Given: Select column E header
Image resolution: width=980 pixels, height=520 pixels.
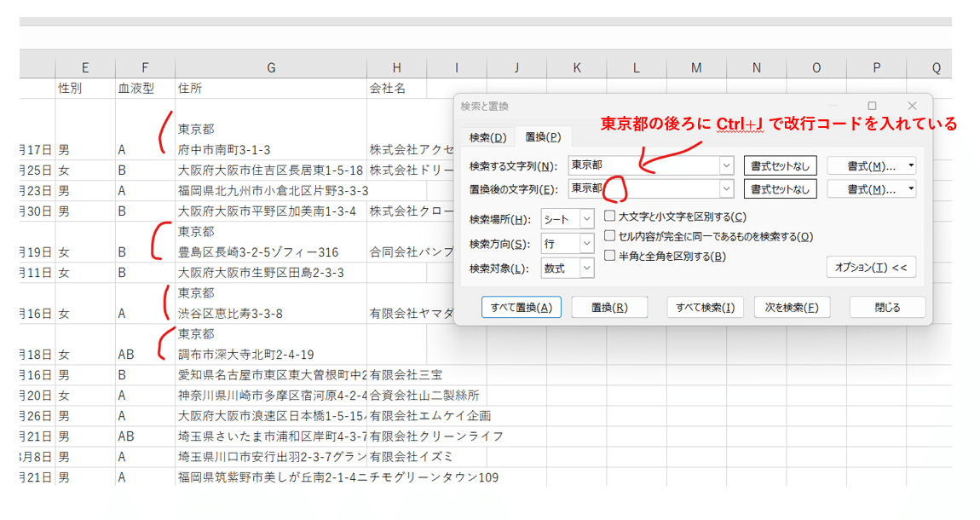Looking at the screenshot, I should coord(85,67).
